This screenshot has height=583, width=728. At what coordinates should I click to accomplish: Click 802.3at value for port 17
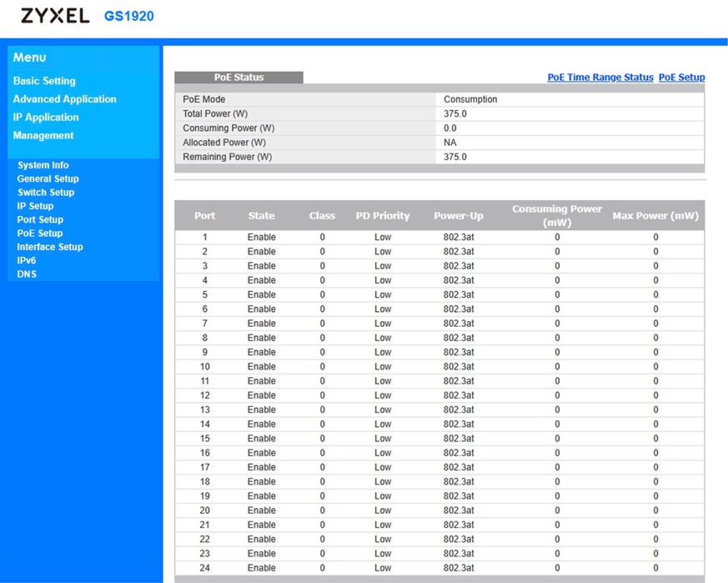[459, 467]
